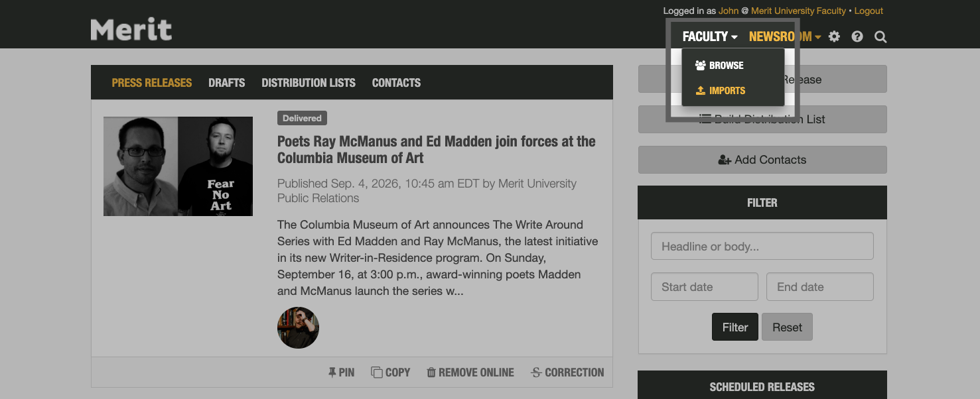Screen dimensions: 980x399
Task: Open the Distribution Lists tab
Action: (x=309, y=82)
